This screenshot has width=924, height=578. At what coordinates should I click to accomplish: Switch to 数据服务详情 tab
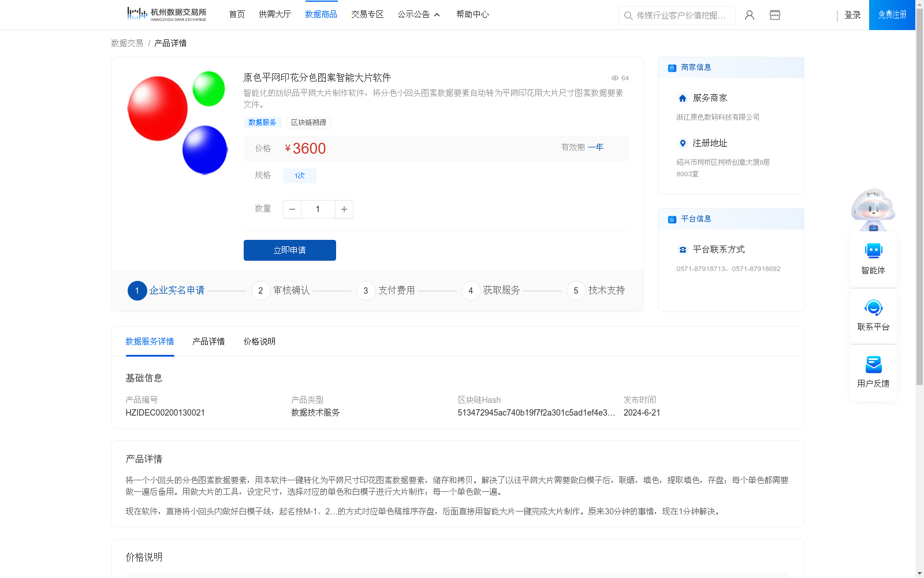click(x=150, y=342)
